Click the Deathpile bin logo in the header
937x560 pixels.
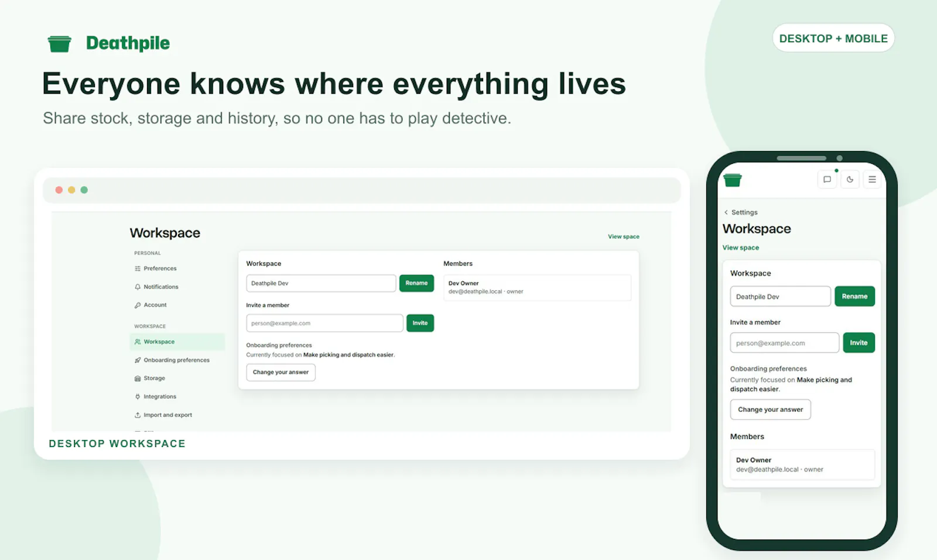pos(59,44)
